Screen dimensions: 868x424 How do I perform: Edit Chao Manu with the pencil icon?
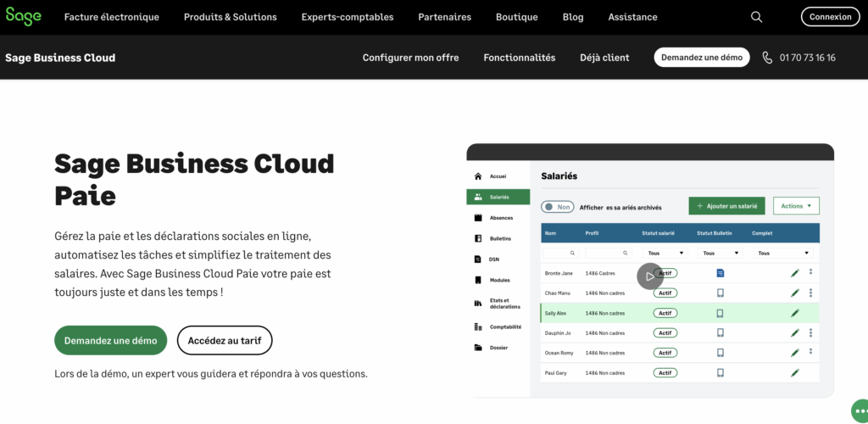[795, 293]
